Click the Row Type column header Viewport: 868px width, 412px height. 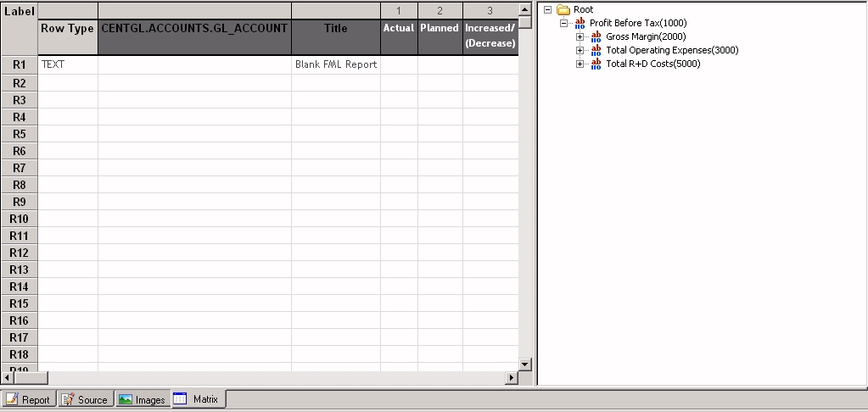coord(68,37)
